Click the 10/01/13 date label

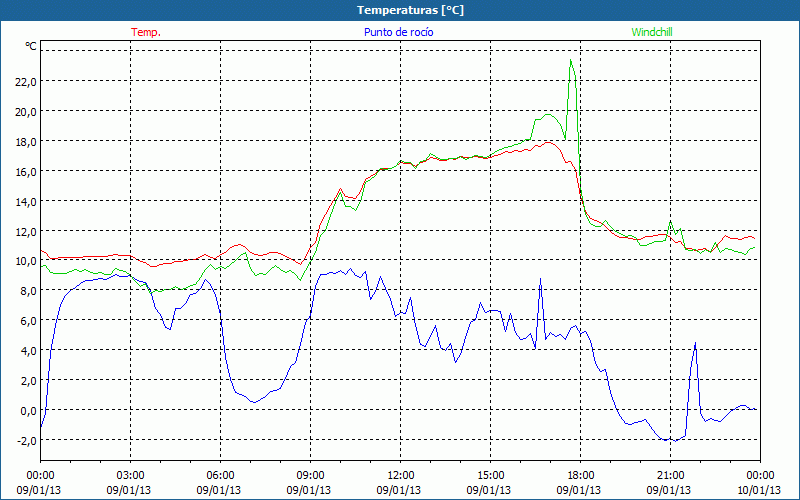click(x=759, y=490)
